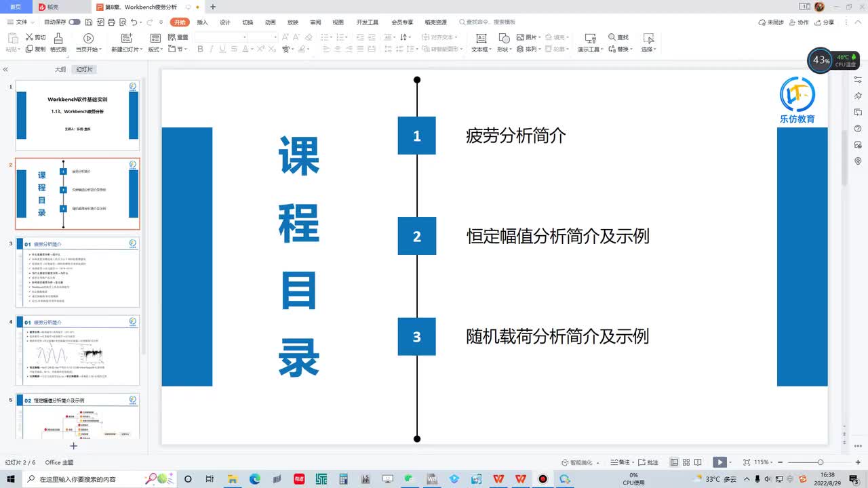Click the 选择 selection tool
The image size is (868, 488).
pyautogui.click(x=648, y=43)
